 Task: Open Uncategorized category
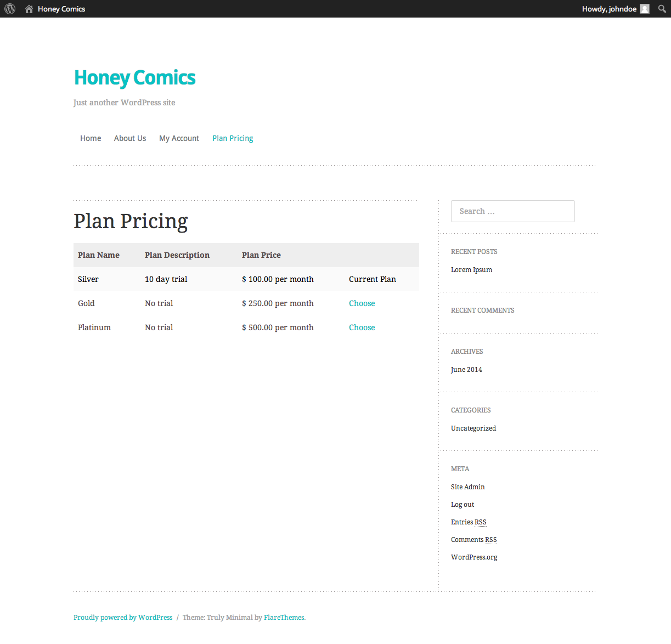point(473,428)
